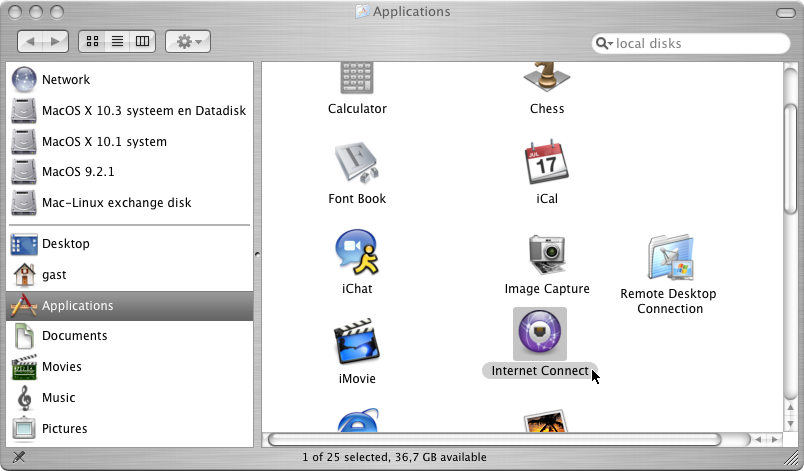Open the Calculator application icon

[x=357, y=78]
